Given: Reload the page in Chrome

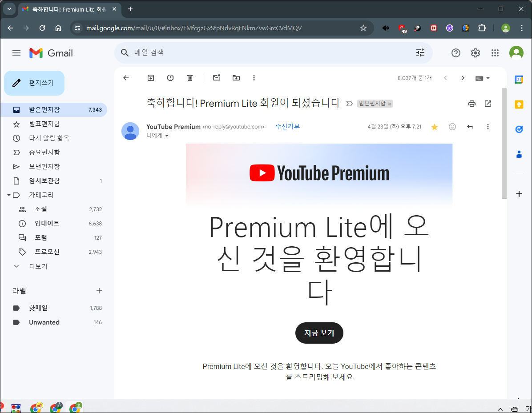Looking at the screenshot, I should coord(42,28).
